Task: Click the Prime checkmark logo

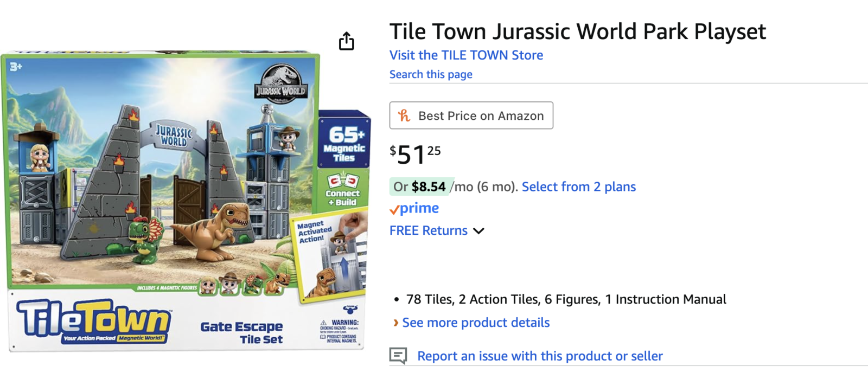Action: (394, 209)
